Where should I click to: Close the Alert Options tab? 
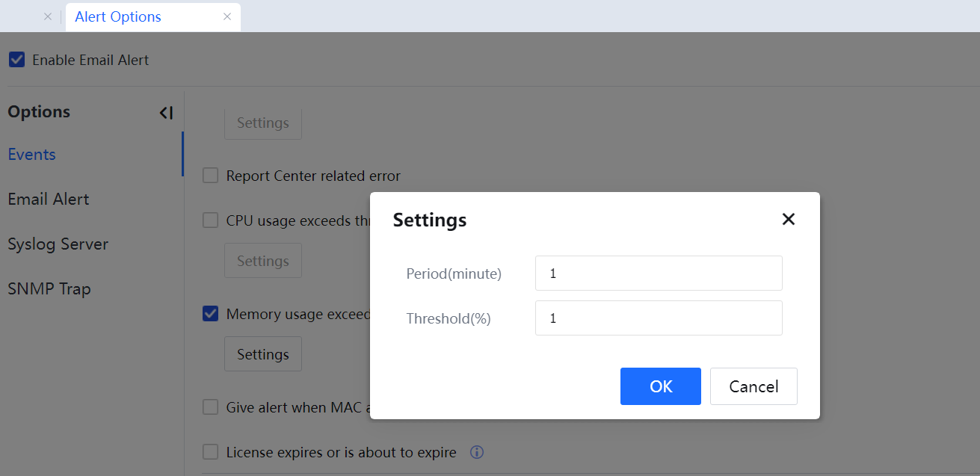point(227,16)
